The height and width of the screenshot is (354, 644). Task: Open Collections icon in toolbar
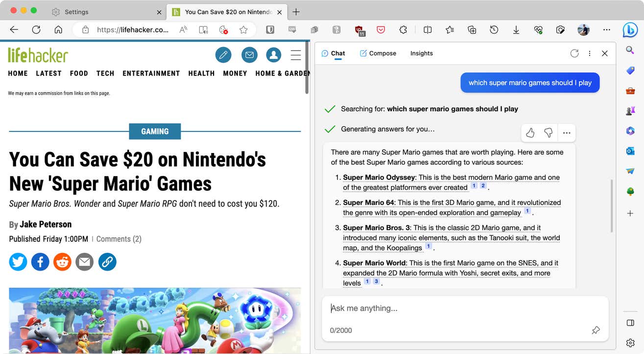pos(472,30)
